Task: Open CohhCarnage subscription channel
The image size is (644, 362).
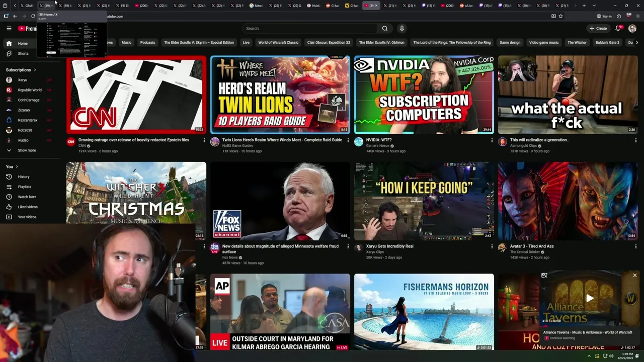Action: click(29, 100)
